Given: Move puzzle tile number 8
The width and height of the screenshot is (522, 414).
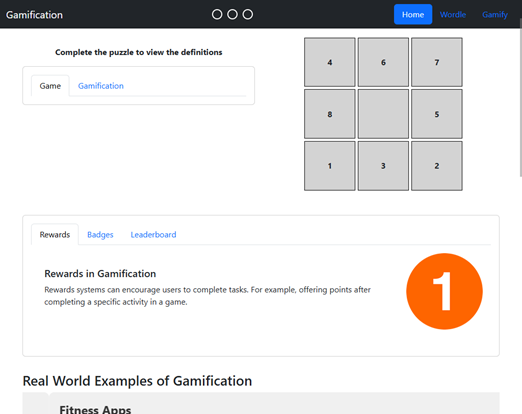Looking at the screenshot, I should pos(330,114).
